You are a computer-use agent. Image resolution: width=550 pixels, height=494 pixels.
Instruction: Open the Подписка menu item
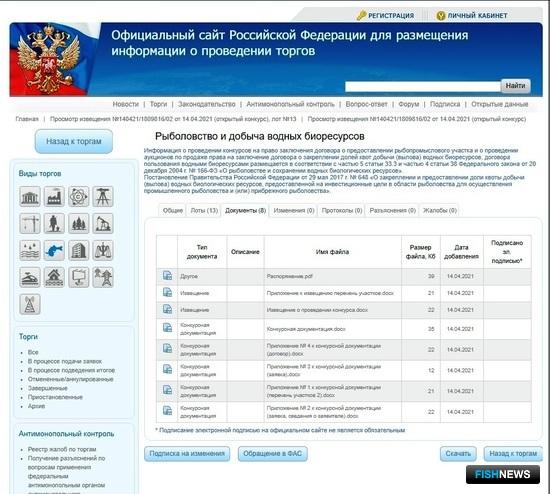[x=445, y=104]
